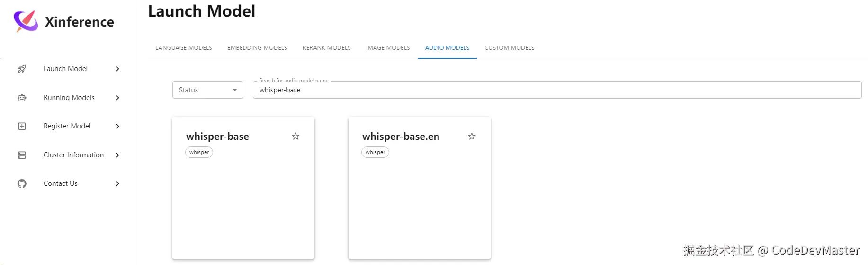This screenshot has width=868, height=265.
Task: Click the Cluster Information server icon
Action: click(22, 155)
